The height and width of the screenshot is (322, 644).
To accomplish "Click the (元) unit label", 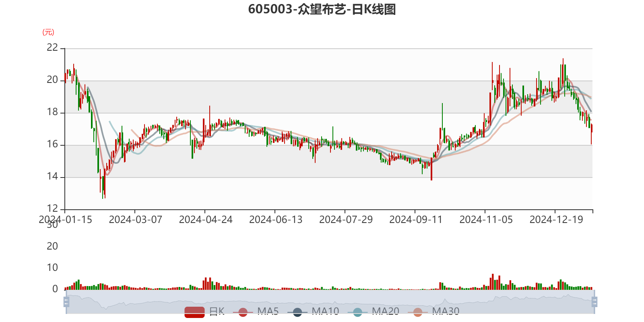I will point(48,32).
